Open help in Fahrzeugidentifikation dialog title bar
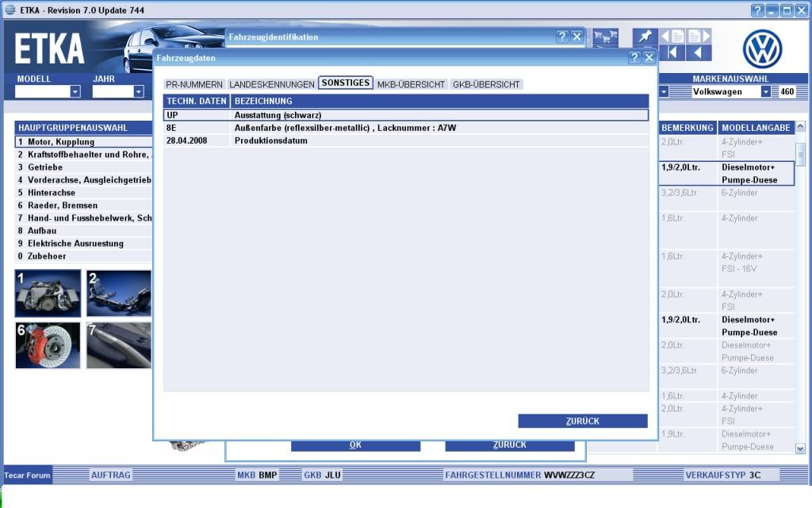 pos(562,37)
